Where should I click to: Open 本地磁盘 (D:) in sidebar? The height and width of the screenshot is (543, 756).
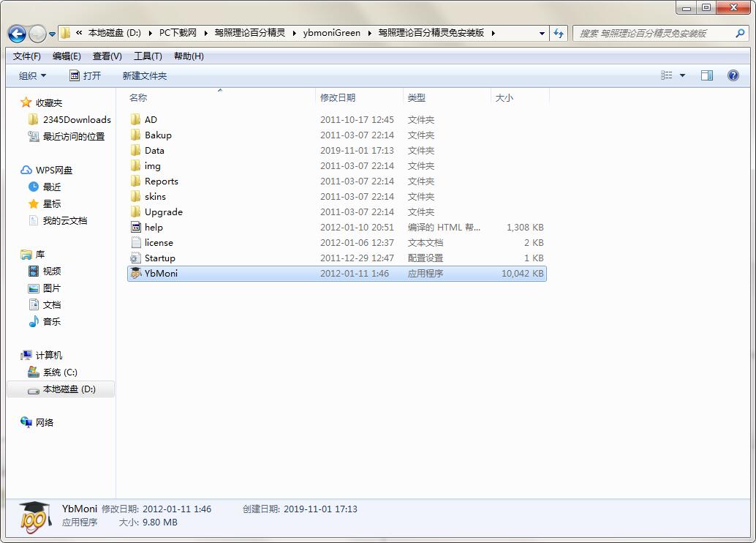click(69, 389)
